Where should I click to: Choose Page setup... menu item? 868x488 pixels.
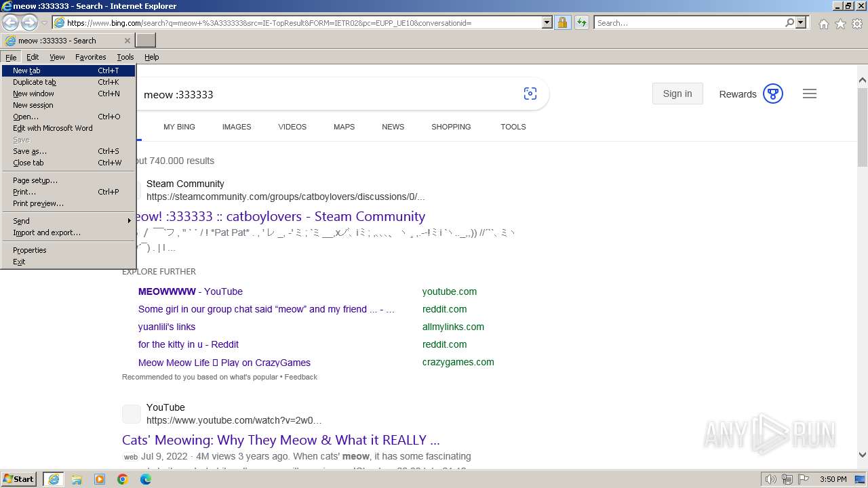point(68,180)
